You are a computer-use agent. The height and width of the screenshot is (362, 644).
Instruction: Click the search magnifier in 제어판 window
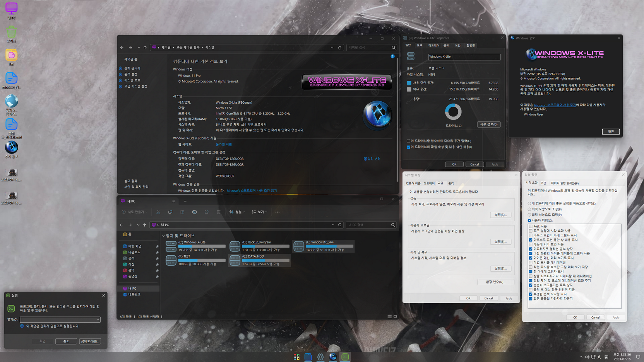393,48
